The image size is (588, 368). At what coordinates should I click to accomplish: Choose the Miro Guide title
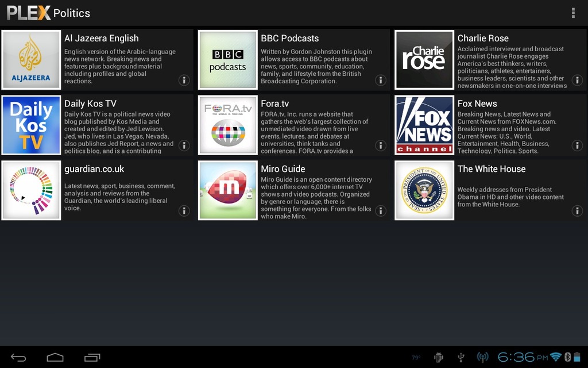coord(283,169)
